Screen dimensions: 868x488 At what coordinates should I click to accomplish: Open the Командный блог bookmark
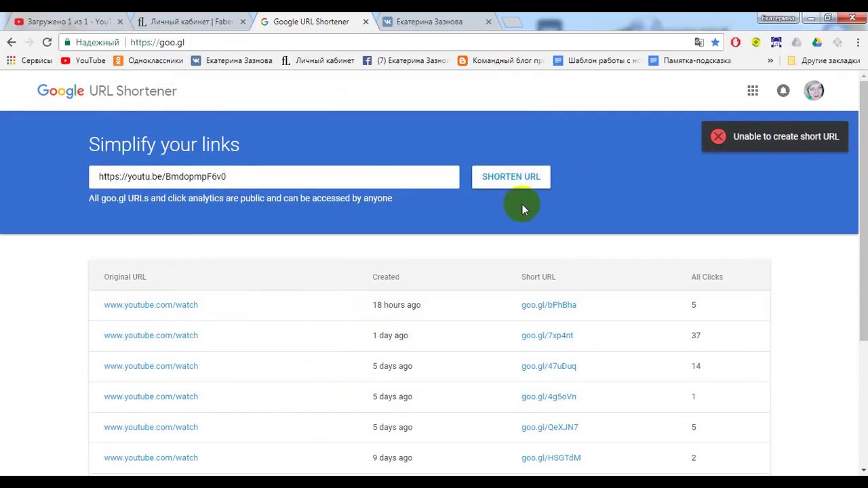pos(501,60)
